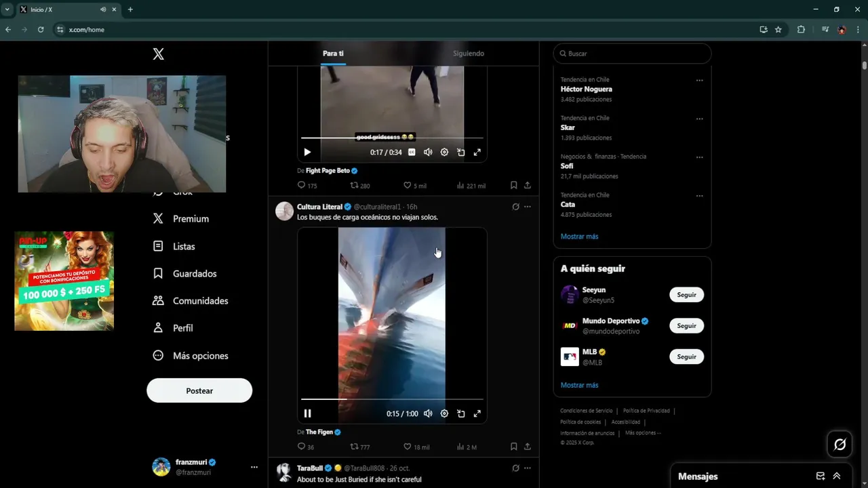Compose new message in Mensajes bar
The width and height of the screenshot is (868, 488).
821,476
